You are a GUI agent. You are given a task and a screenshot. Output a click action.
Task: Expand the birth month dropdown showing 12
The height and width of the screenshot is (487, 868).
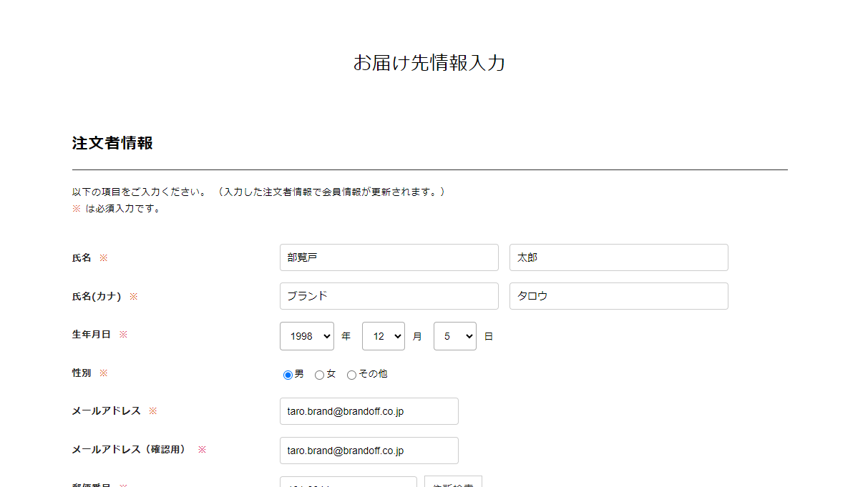(383, 336)
